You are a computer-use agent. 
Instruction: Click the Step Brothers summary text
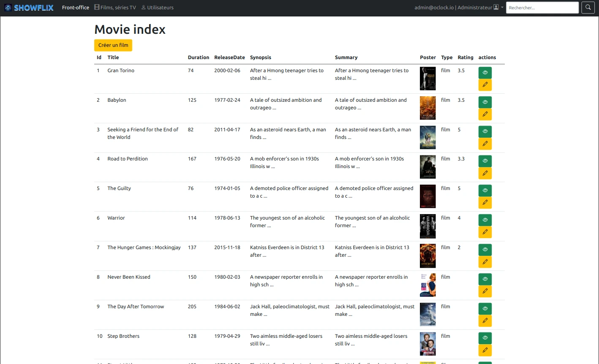[x=371, y=340]
